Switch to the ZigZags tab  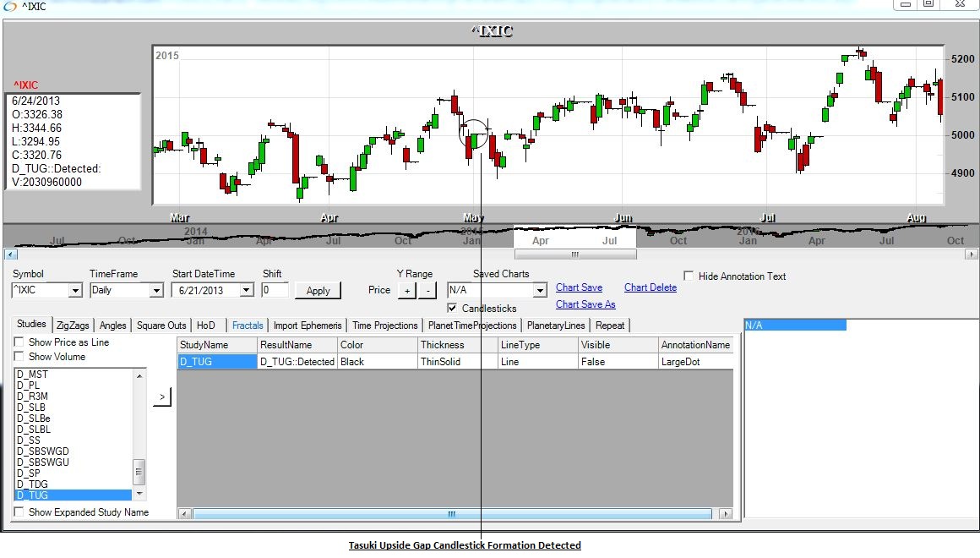click(73, 325)
